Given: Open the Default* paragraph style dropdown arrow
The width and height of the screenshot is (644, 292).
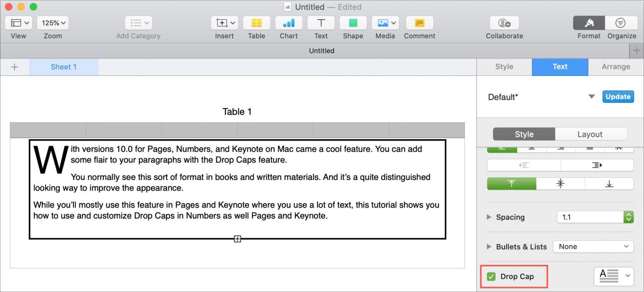Looking at the screenshot, I should tap(592, 97).
